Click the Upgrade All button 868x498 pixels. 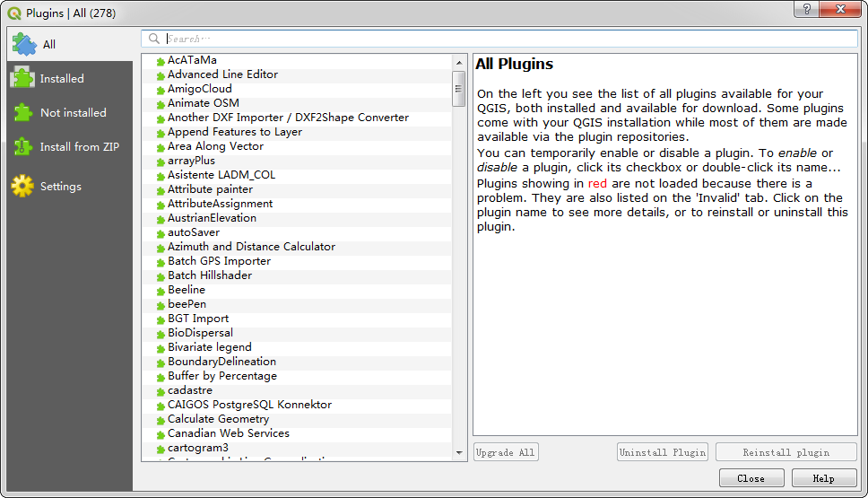tap(506, 452)
